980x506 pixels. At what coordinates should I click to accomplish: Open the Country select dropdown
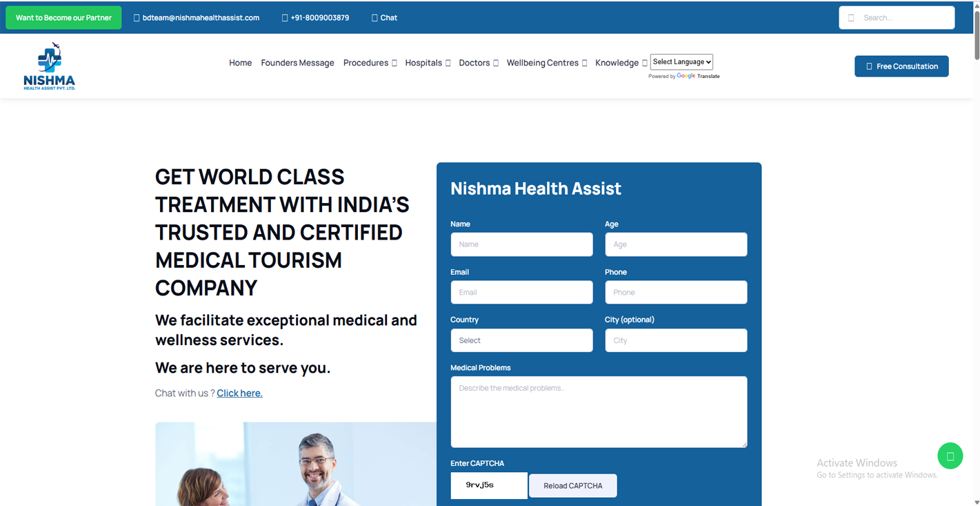[x=521, y=340]
